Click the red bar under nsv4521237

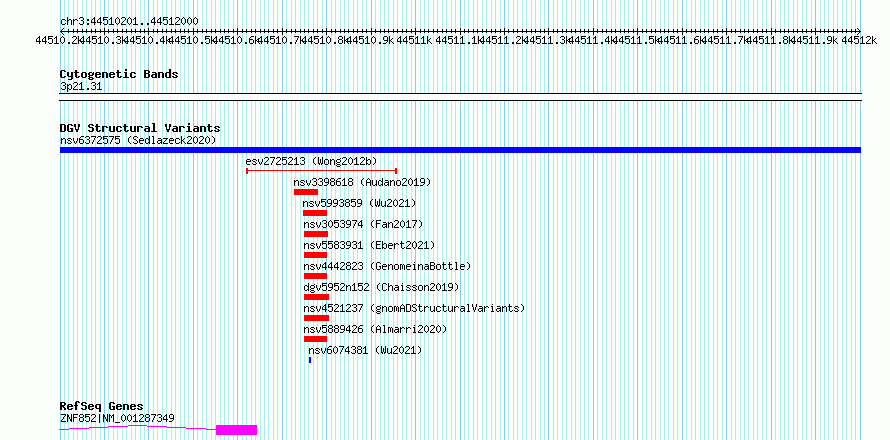(317, 318)
